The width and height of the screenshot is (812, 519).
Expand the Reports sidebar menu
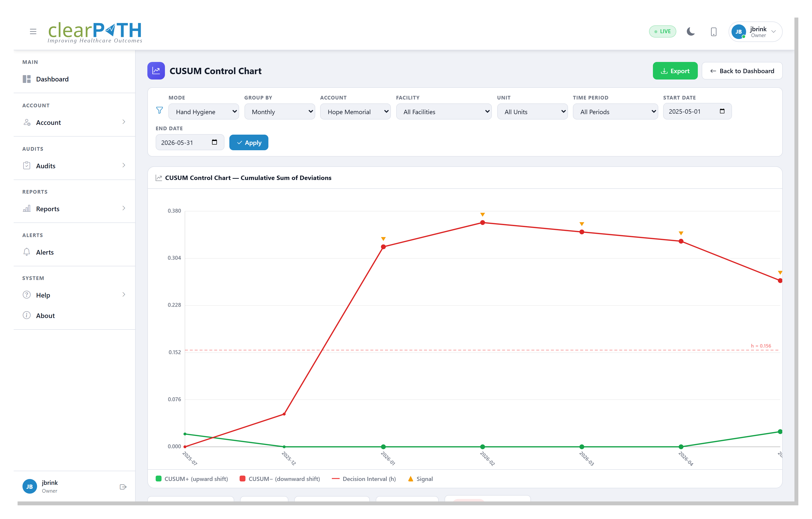[x=74, y=209]
